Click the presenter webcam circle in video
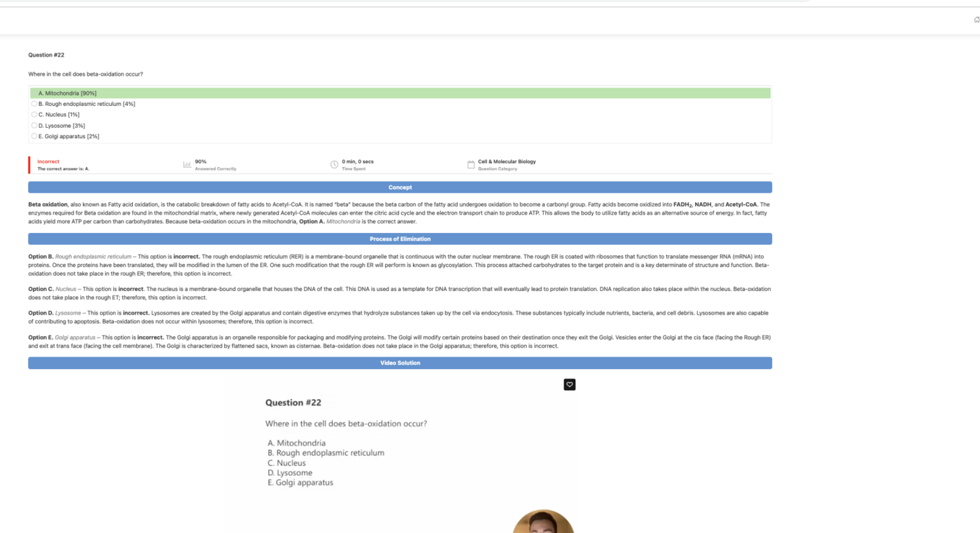Screen dimensions: 980x533 [543, 521]
